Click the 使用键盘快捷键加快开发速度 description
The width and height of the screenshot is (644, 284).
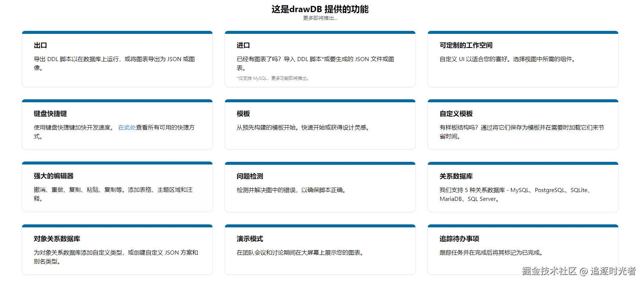[x=114, y=132]
